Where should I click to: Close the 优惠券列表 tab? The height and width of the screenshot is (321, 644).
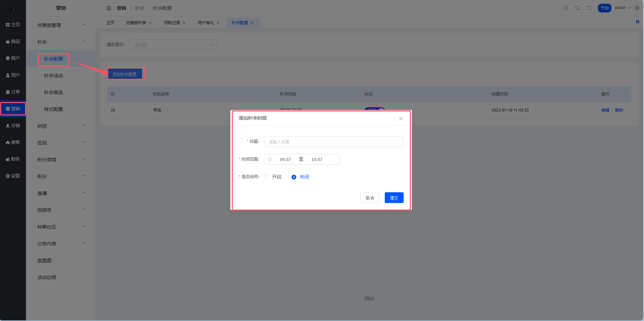pyautogui.click(x=150, y=23)
